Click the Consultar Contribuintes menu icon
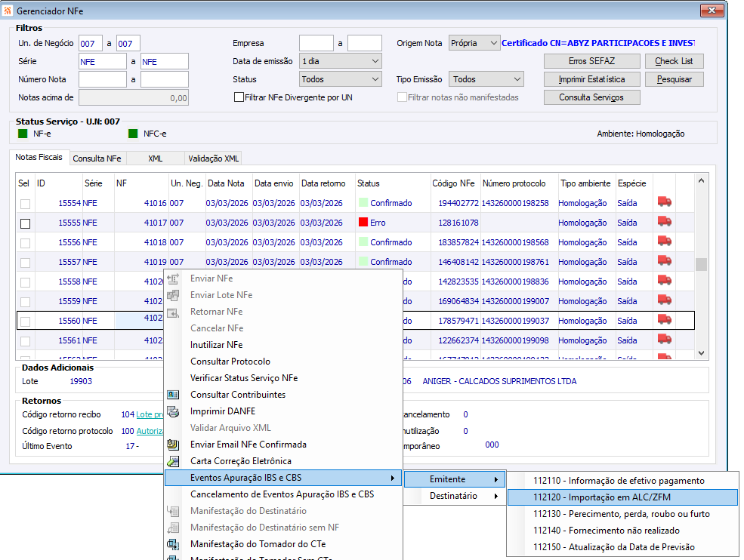744x560 pixels. 173,395
